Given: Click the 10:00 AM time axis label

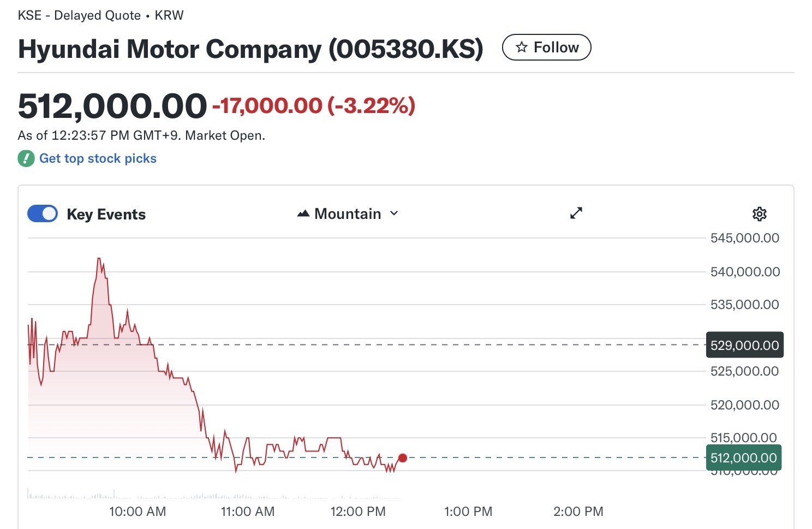Looking at the screenshot, I should tap(138, 512).
